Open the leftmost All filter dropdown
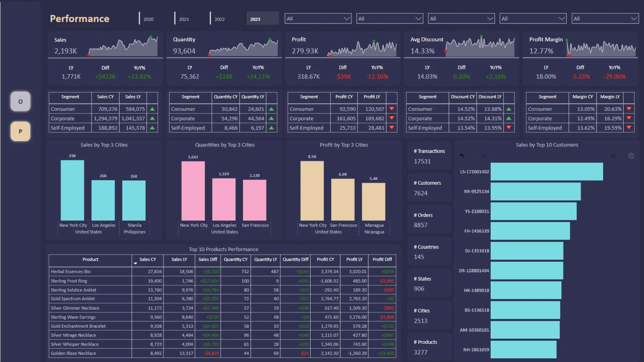Viewport: 644px width, 362px height. [x=318, y=18]
